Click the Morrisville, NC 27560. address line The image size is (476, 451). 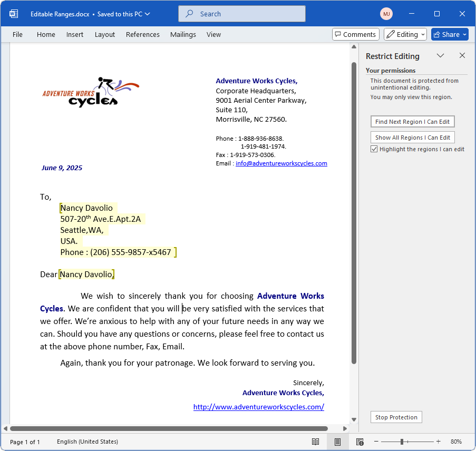(251, 119)
